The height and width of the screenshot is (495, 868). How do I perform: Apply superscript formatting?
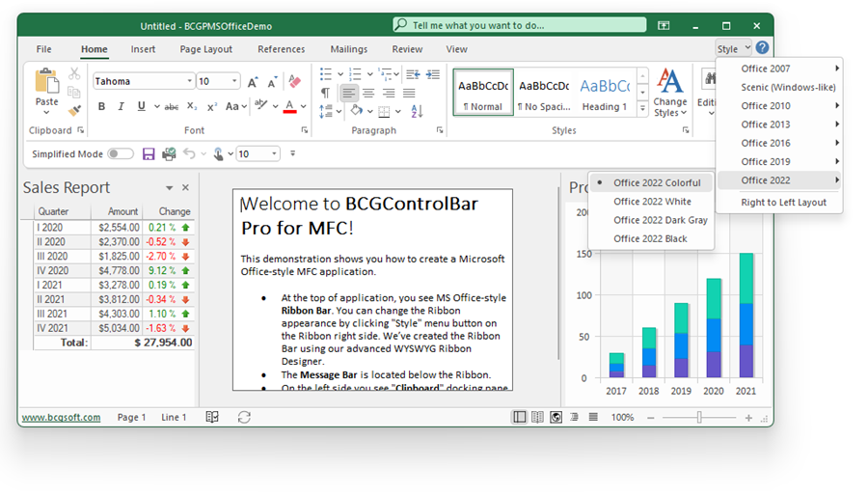[212, 106]
